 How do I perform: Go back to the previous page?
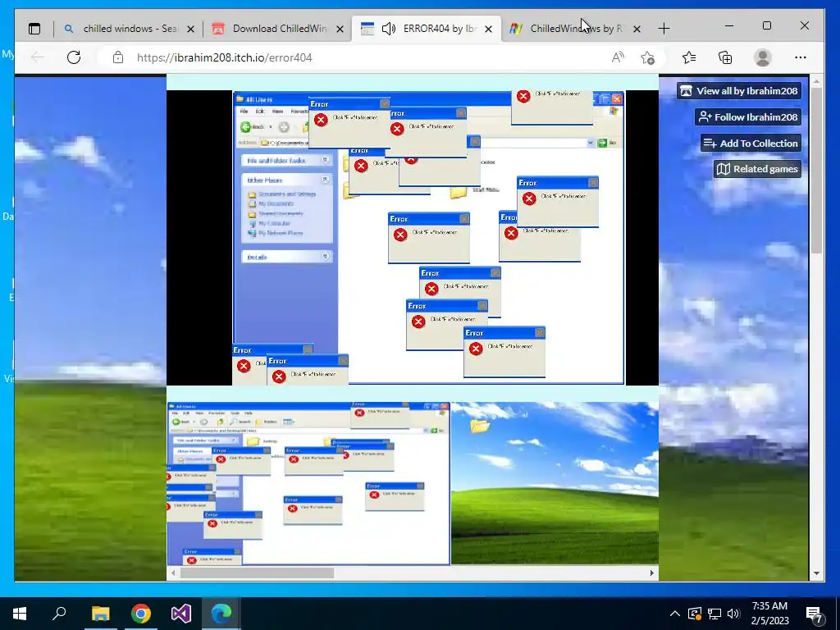(x=38, y=57)
